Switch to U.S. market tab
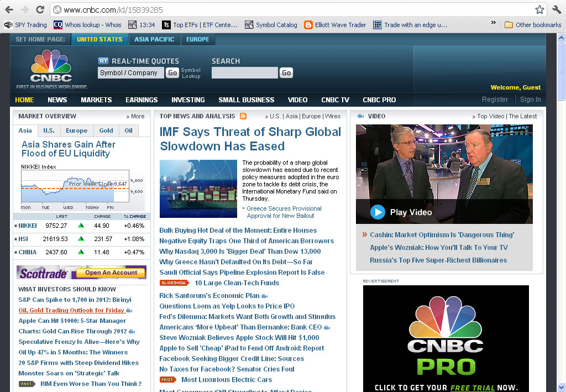The image size is (566, 392). click(49, 130)
